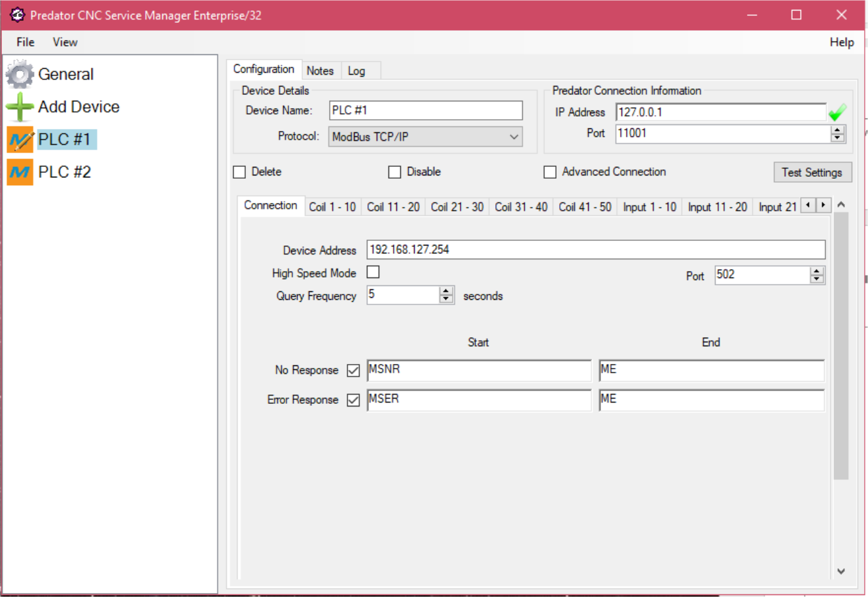
Task: Select the PLC #1 device icon
Action: pos(20,139)
